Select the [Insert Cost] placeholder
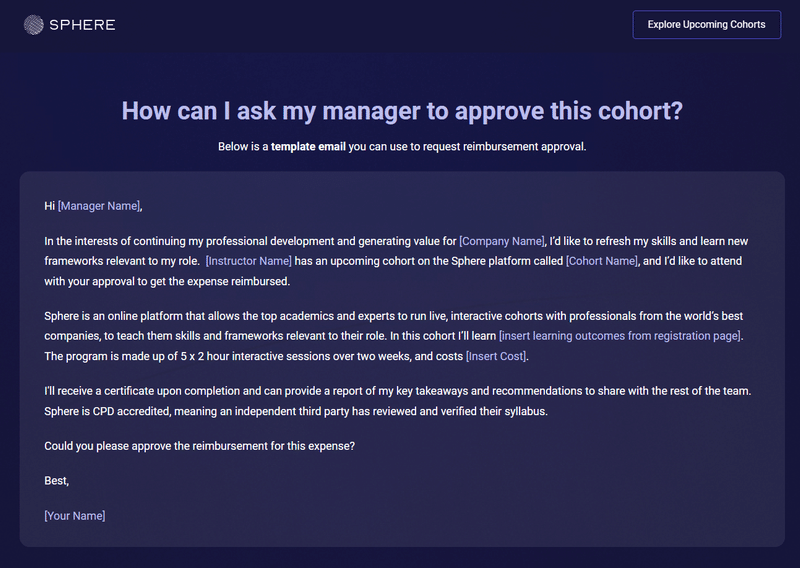Viewport: 800px width, 568px height. pyautogui.click(x=496, y=356)
